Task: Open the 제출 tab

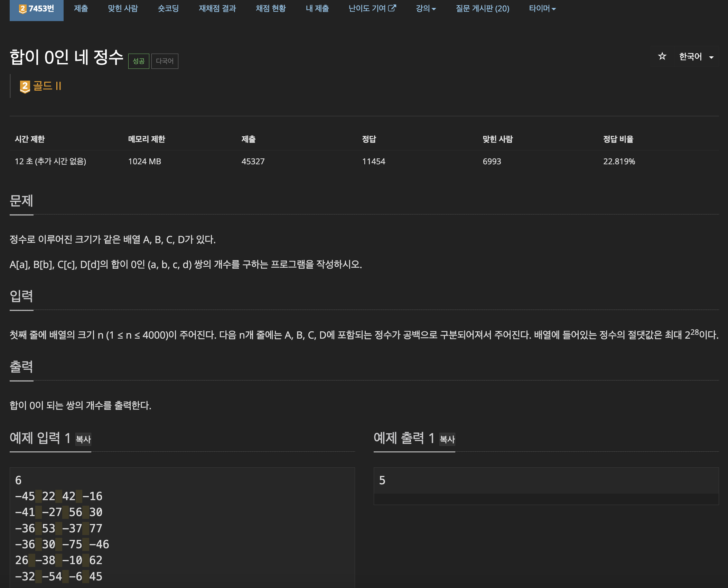Action: pyautogui.click(x=81, y=9)
